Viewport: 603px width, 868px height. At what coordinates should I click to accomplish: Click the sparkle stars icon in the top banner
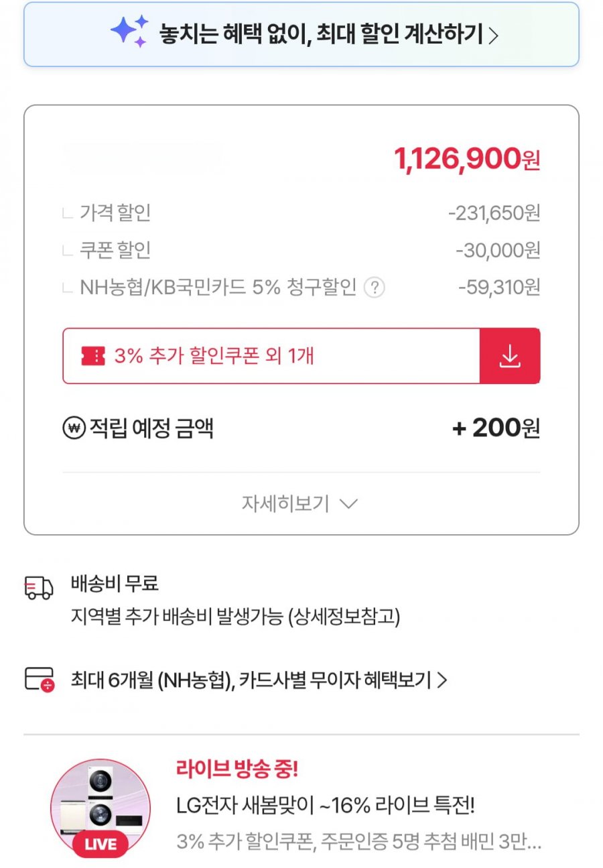[129, 32]
